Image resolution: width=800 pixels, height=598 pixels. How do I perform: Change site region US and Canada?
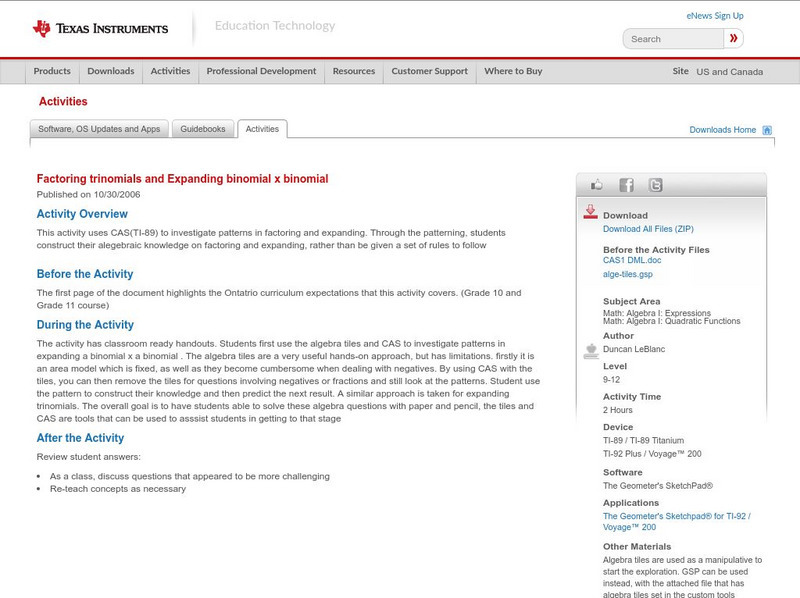(730, 72)
